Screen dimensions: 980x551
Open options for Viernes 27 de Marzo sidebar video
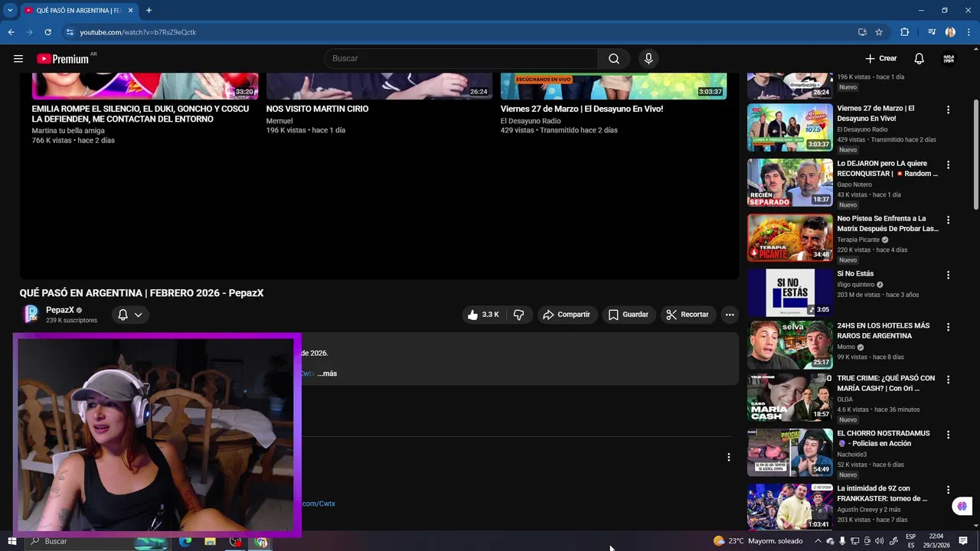click(x=948, y=110)
